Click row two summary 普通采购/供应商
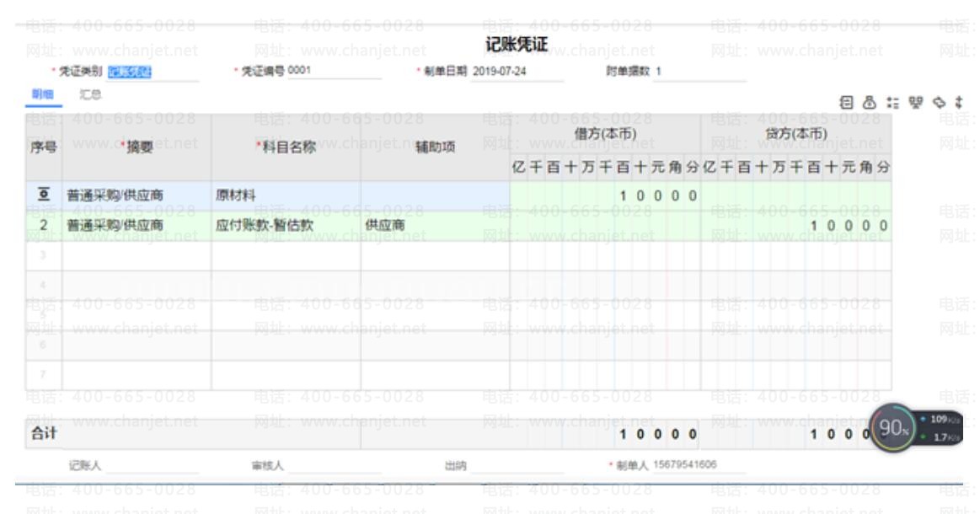The image size is (980, 514). [137, 226]
